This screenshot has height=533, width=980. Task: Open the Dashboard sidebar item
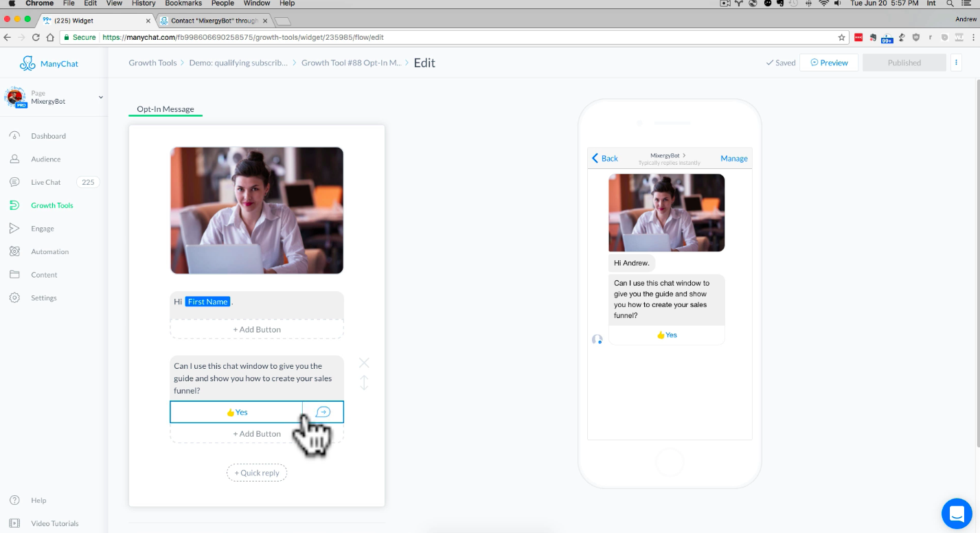tap(48, 136)
